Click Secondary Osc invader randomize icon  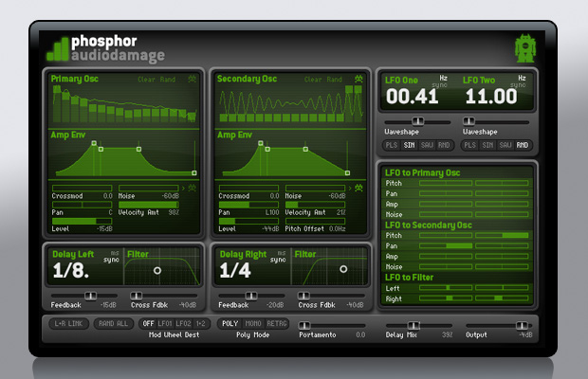pos(358,79)
